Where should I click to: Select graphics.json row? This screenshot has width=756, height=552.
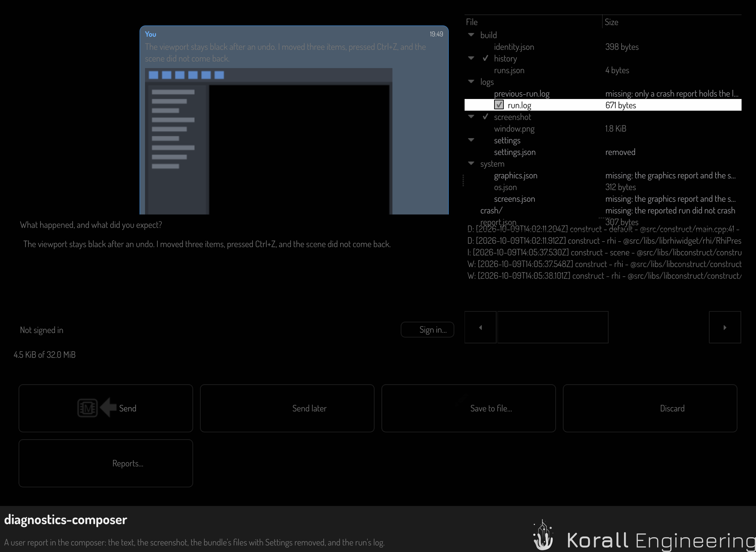click(x=603, y=175)
